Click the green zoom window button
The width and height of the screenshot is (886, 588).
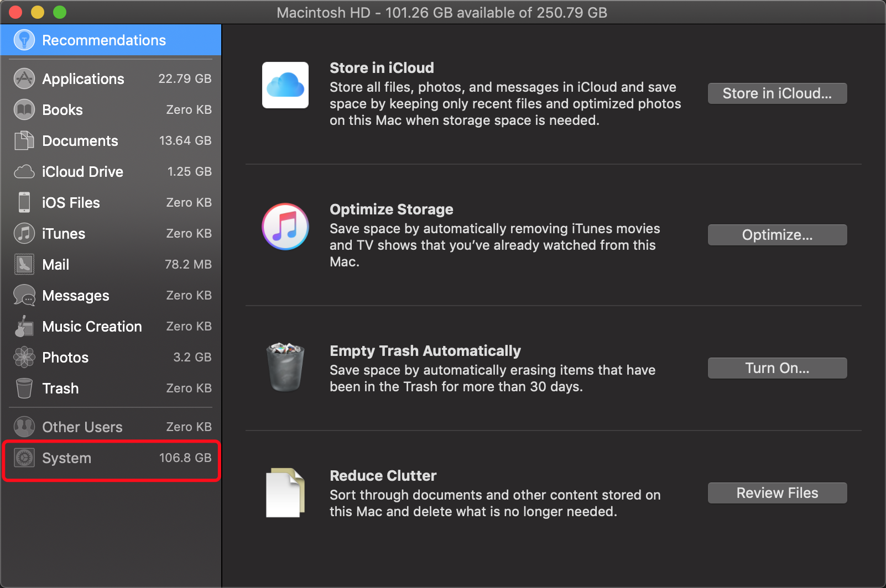click(60, 12)
